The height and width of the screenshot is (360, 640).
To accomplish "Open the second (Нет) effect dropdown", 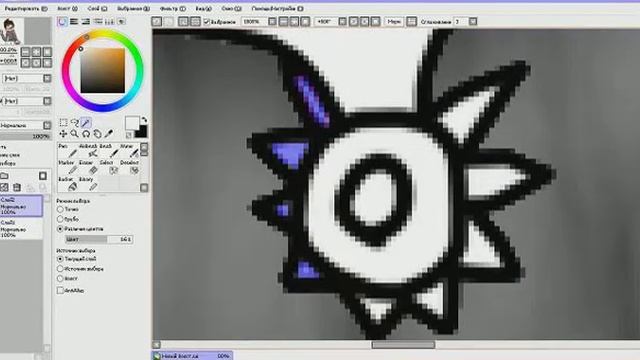I will pyautogui.click(x=47, y=100).
